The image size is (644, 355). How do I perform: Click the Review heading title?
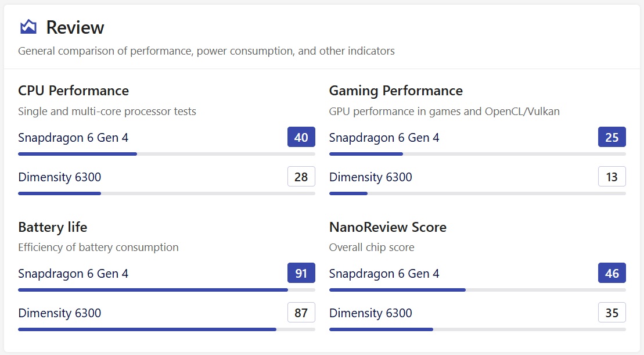(x=75, y=27)
